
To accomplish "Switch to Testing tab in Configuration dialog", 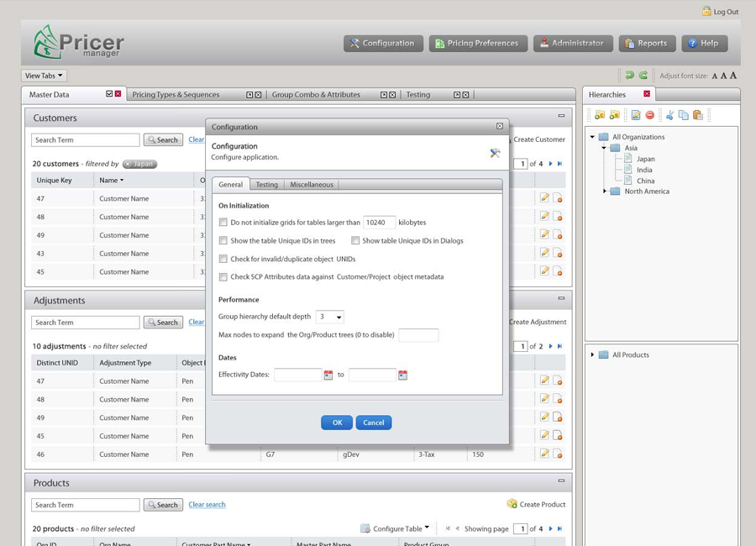I will coord(266,185).
